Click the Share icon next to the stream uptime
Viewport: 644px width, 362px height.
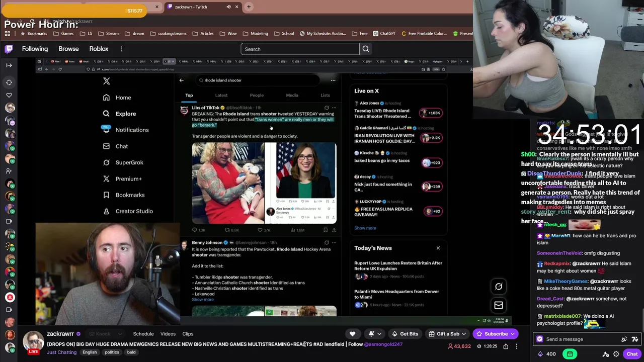pyautogui.click(x=506, y=346)
